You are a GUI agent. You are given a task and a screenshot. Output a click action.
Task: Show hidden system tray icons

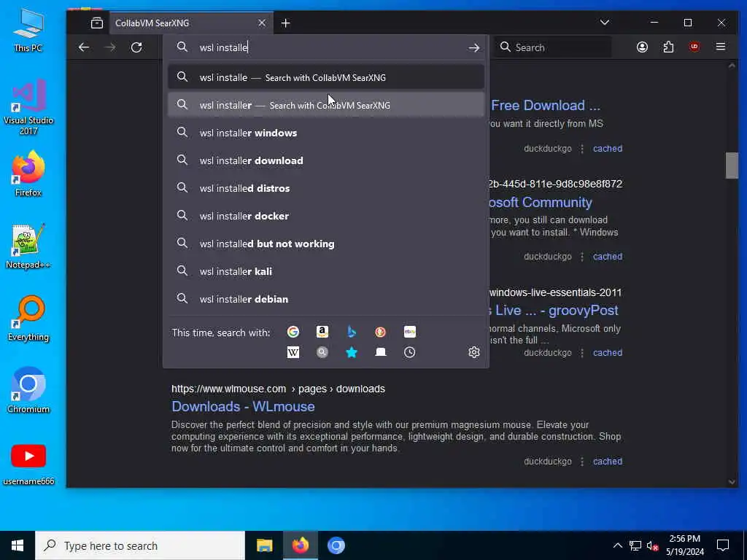pyautogui.click(x=617, y=545)
